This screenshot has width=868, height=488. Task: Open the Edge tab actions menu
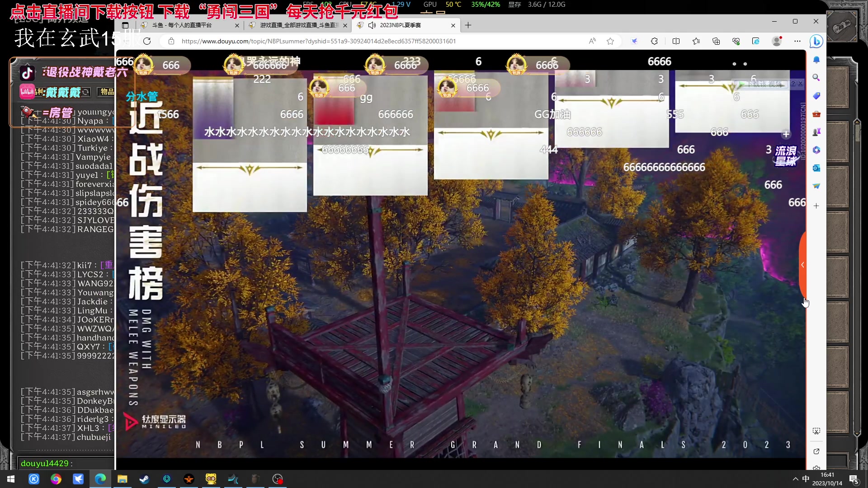[x=125, y=25]
